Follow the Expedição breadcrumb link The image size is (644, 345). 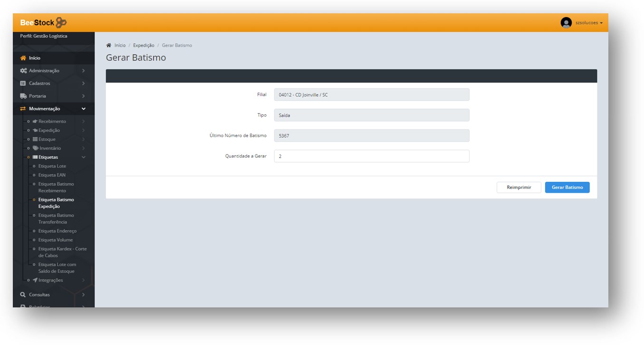144,45
